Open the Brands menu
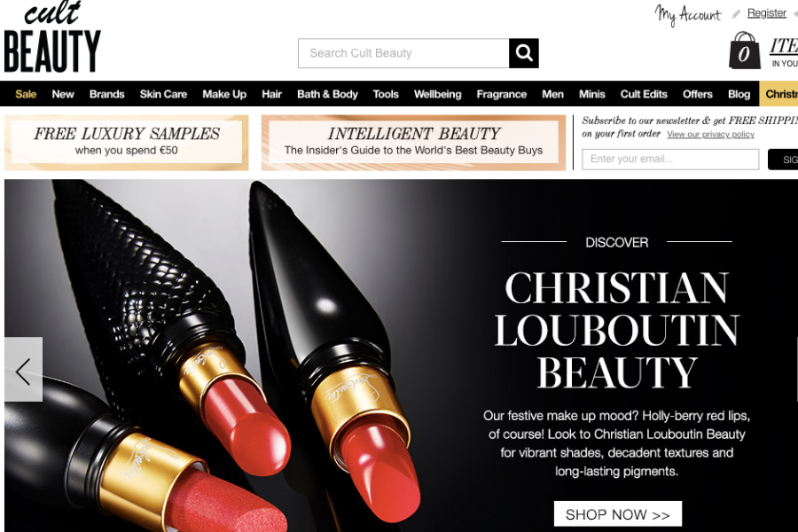The width and height of the screenshot is (798, 532). (107, 94)
